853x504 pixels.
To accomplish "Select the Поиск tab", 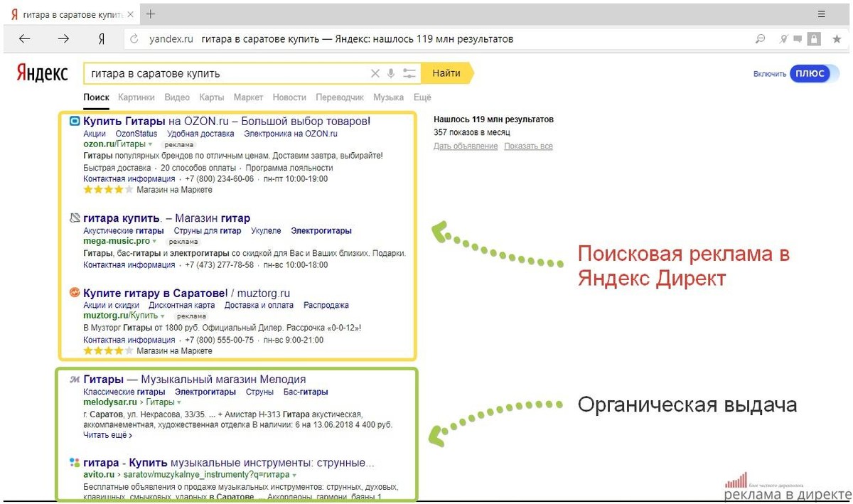I will [96, 97].
